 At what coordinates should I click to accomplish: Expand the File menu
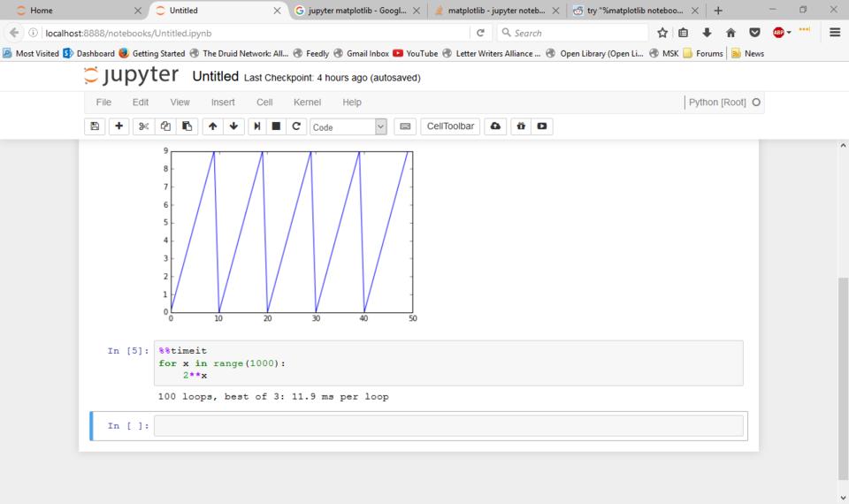click(103, 103)
